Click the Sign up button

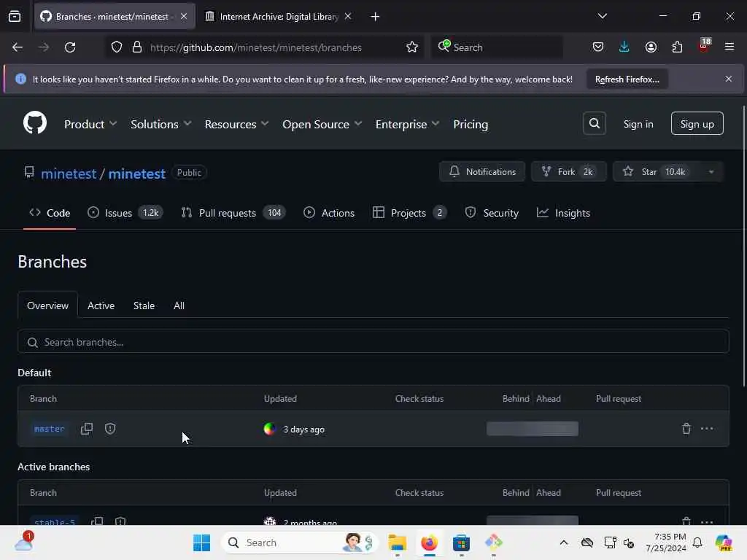click(697, 124)
